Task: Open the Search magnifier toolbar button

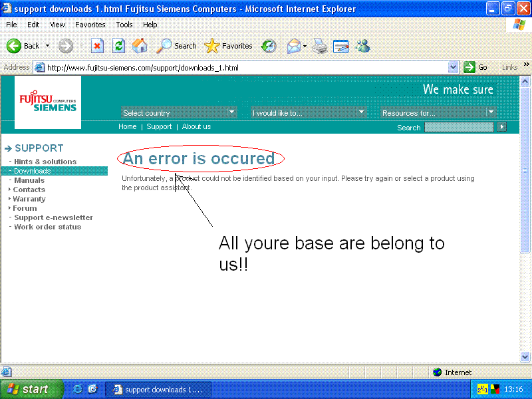Action: pyautogui.click(x=176, y=46)
